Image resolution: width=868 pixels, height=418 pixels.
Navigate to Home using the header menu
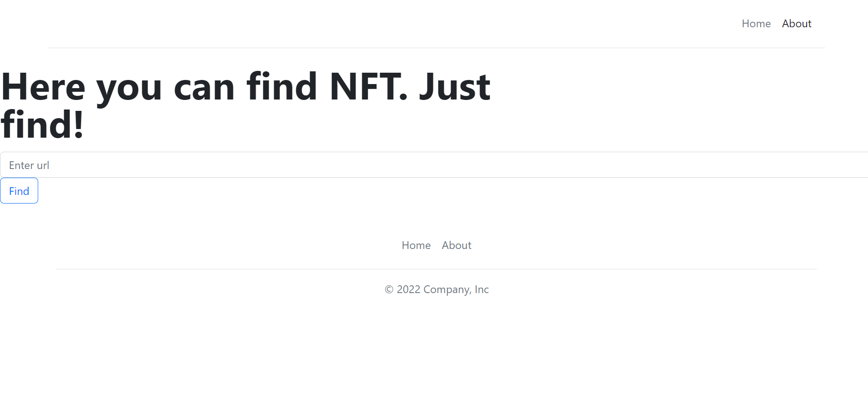point(756,23)
